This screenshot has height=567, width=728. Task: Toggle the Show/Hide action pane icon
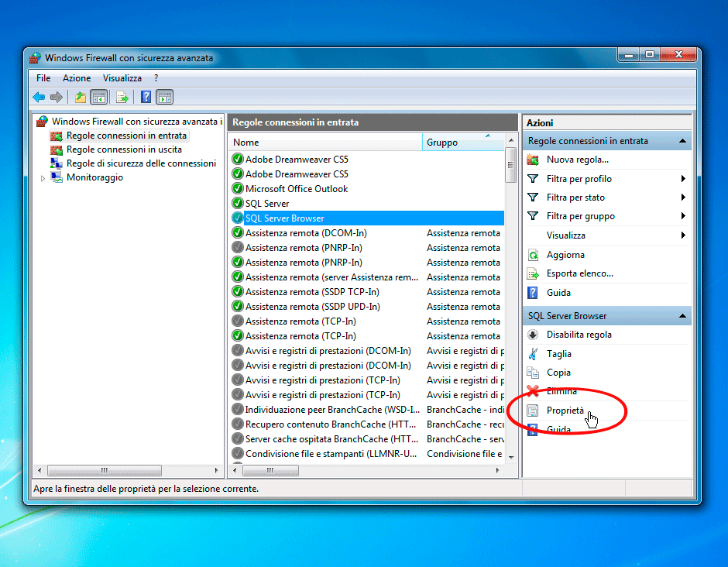point(165,97)
